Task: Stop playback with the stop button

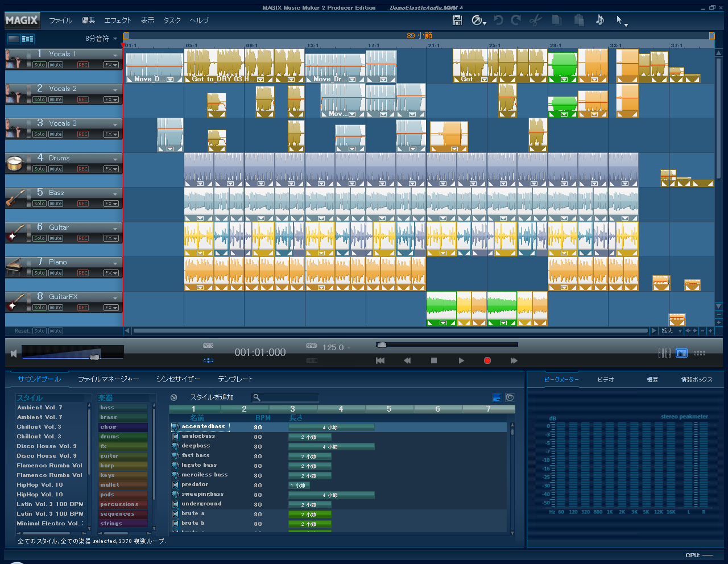Action: (x=434, y=360)
